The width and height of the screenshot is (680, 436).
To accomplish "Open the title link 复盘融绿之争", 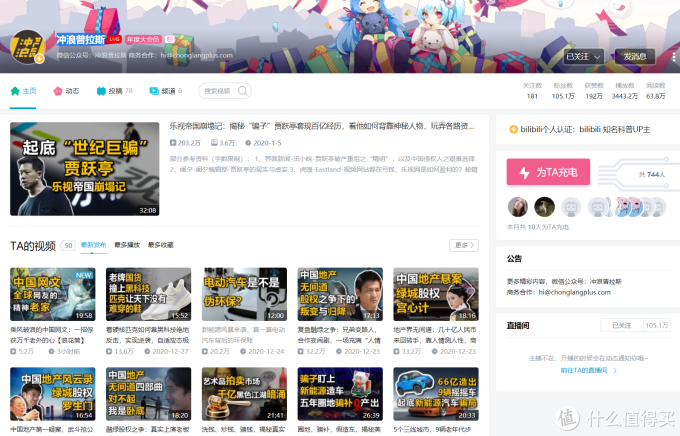I will (340, 335).
